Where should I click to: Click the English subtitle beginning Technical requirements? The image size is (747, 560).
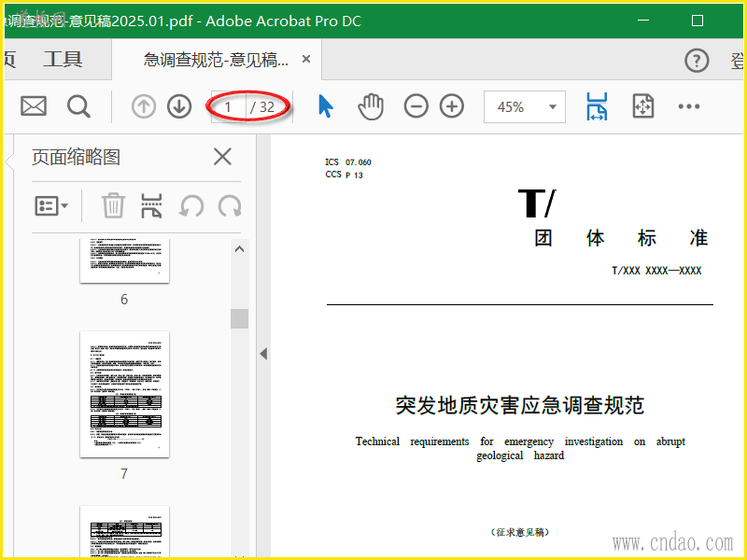click(520, 448)
